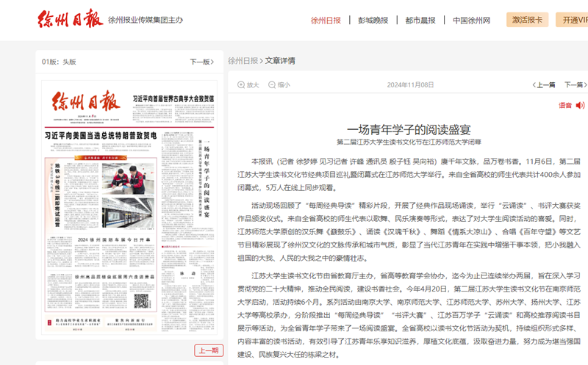Click the 缩小 zoom-out magnifier icon
This screenshot has height=365, width=588.
pos(272,85)
